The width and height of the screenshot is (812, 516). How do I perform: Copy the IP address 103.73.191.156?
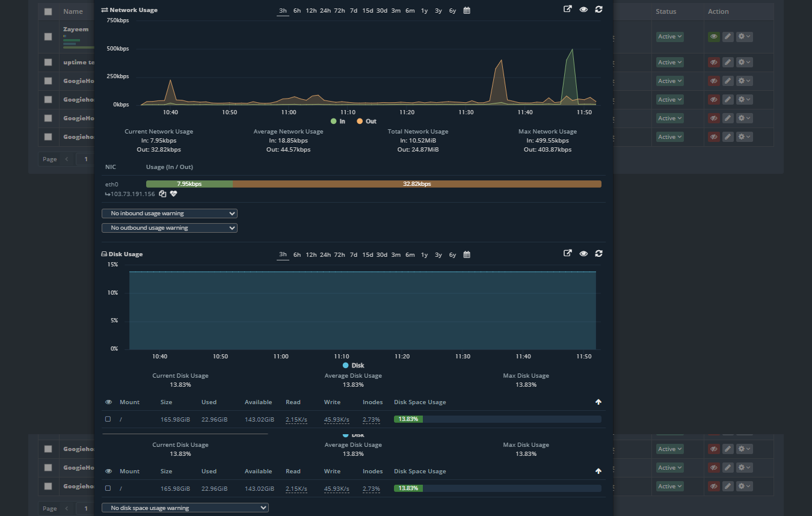click(162, 194)
